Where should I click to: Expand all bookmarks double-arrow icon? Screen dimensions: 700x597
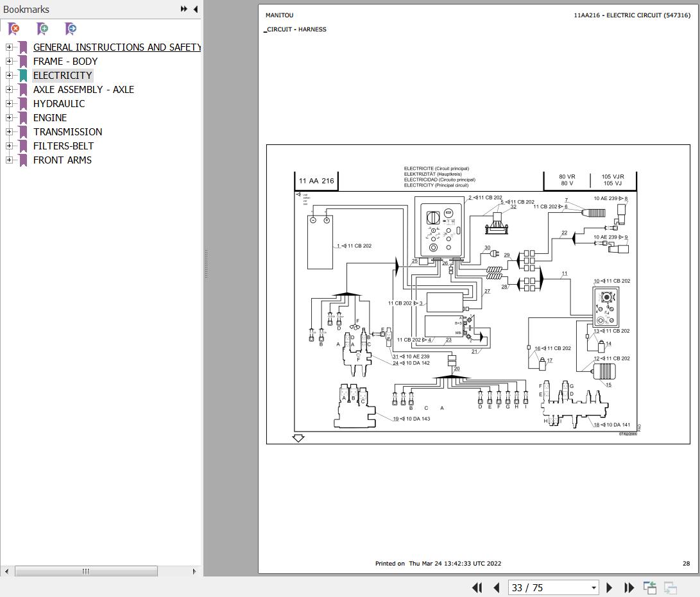(184, 9)
